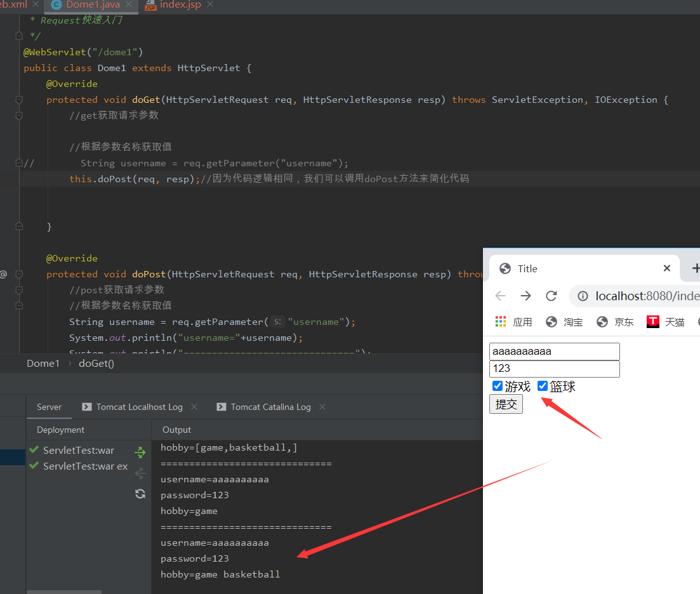Screen dimensions: 700x594
Task: Select the ServletTest:war deployment
Action: tap(79, 451)
